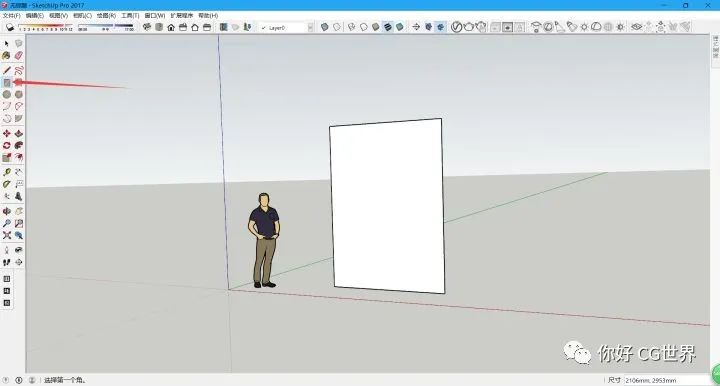Pick the Select arrow tool
The height and width of the screenshot is (386, 720).
pyautogui.click(x=6, y=44)
